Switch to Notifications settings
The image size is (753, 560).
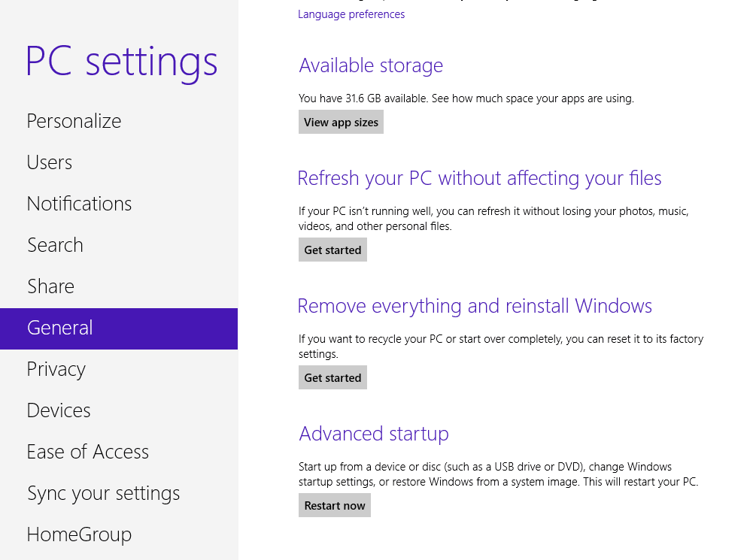[79, 203]
